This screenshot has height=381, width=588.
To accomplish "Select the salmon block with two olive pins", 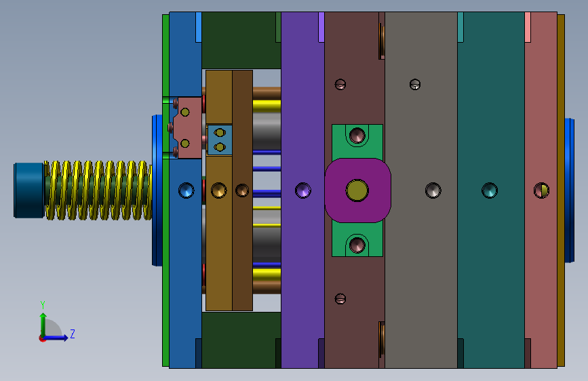I will (x=189, y=127).
